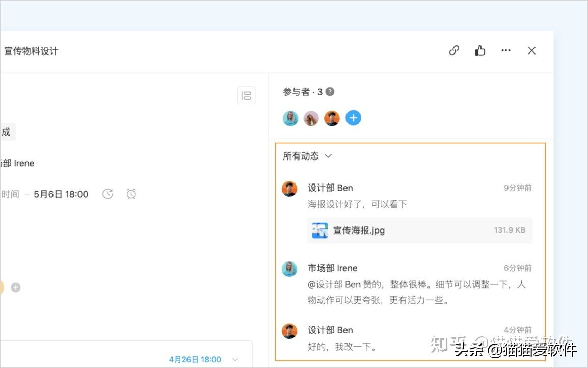588x368 pixels.
Task: Switch comment layout via the list icon
Action: click(247, 95)
